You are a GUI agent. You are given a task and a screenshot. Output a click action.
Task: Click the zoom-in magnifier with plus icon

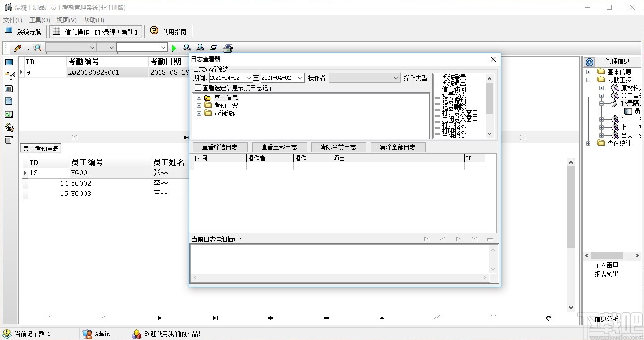coord(187,48)
